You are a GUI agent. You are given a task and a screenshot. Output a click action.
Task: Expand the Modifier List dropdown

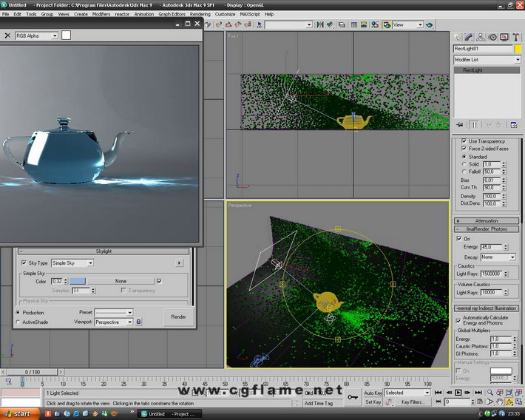point(487,59)
